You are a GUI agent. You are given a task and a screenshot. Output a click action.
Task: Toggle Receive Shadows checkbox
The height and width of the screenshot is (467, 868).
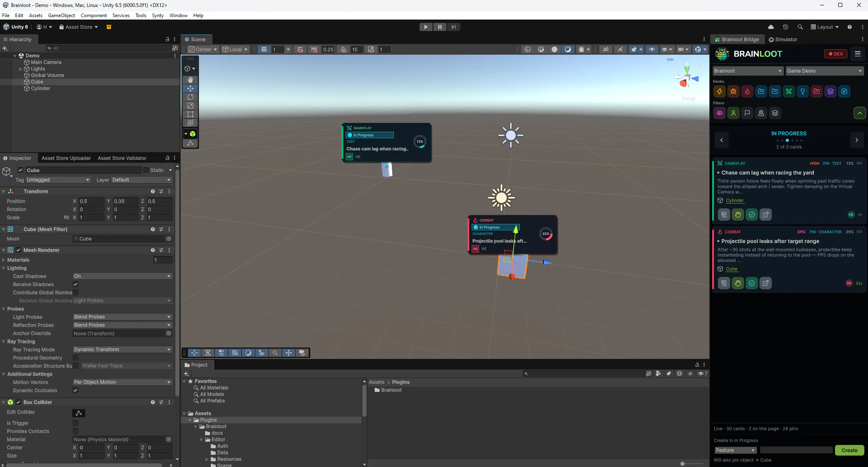point(75,284)
